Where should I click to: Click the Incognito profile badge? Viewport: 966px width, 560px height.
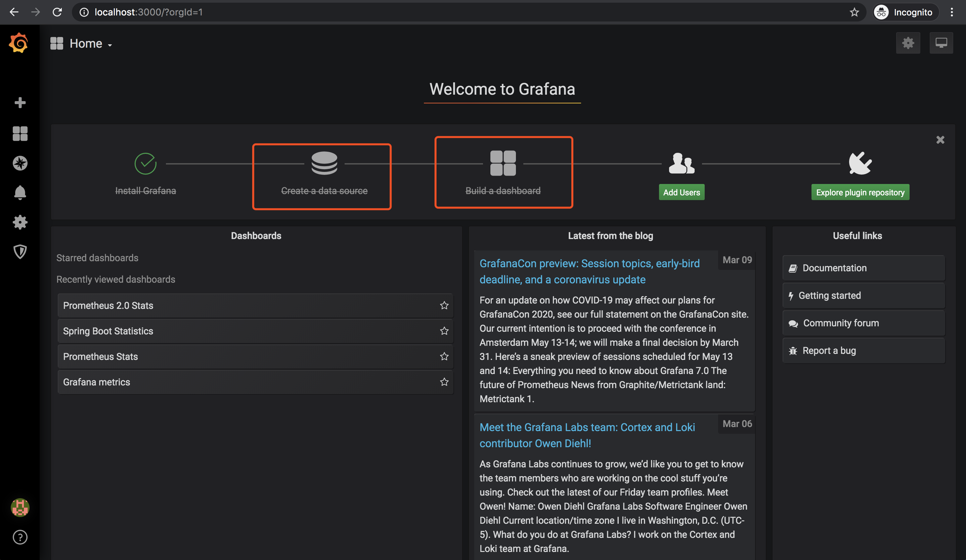[906, 12]
